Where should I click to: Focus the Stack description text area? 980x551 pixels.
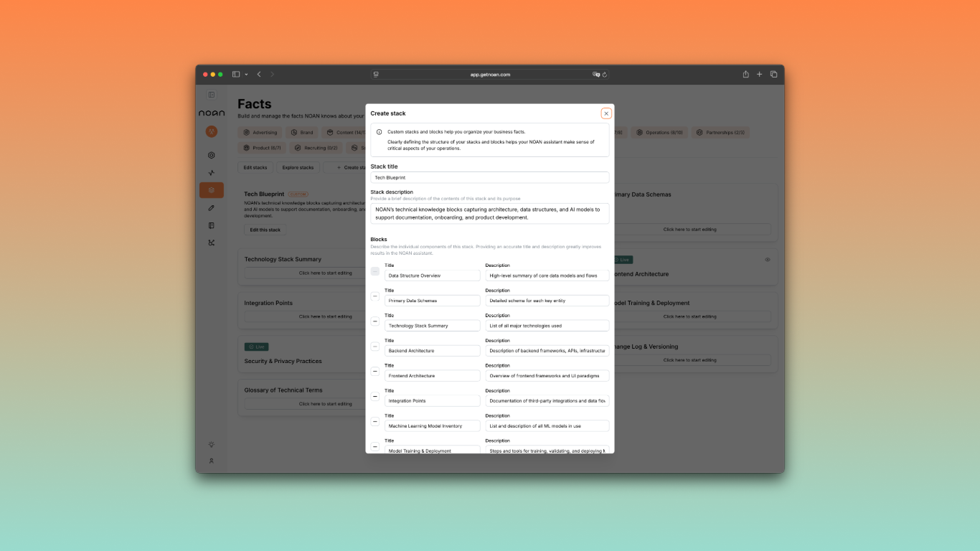[x=490, y=213]
